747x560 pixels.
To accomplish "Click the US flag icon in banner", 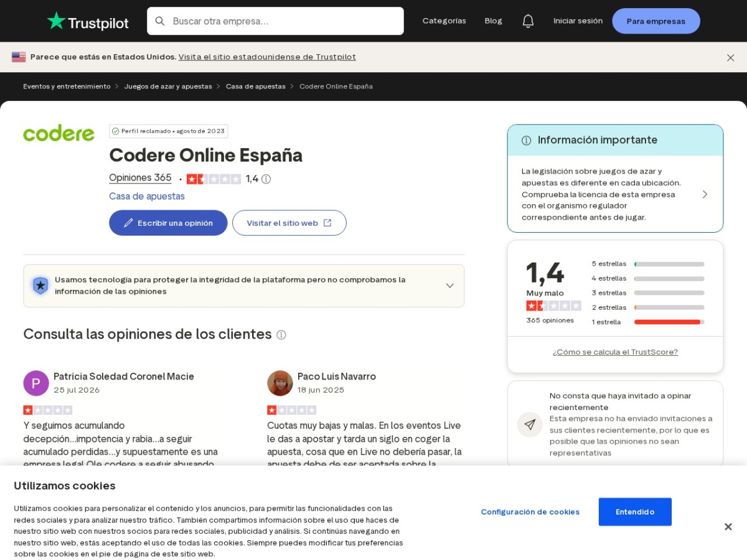I will click(x=19, y=57).
